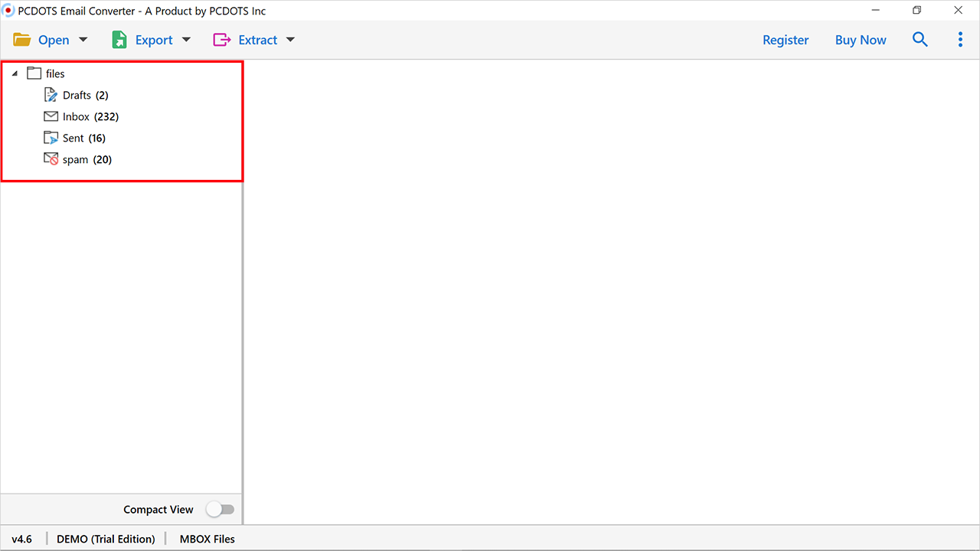Click the MBOX Files status text

[207, 539]
